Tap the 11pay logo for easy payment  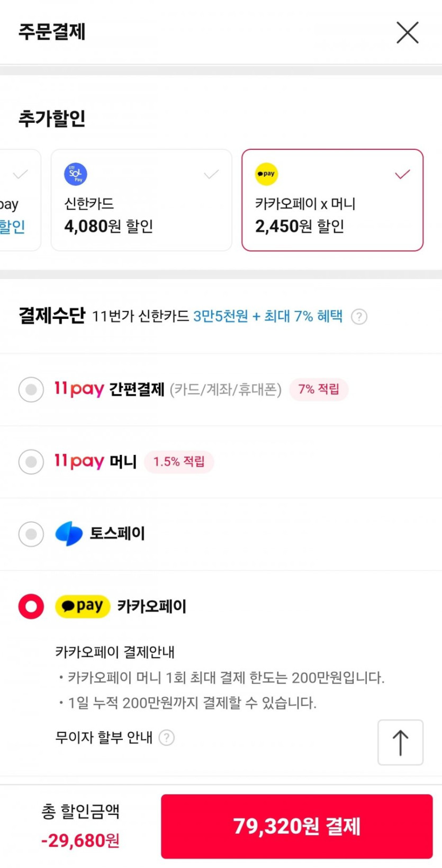click(x=79, y=389)
